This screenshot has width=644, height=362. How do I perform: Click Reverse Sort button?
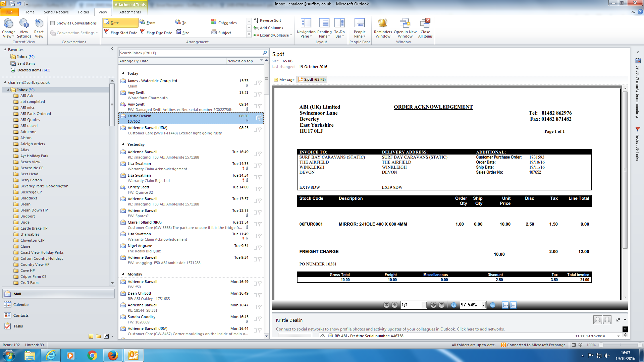pos(268,20)
